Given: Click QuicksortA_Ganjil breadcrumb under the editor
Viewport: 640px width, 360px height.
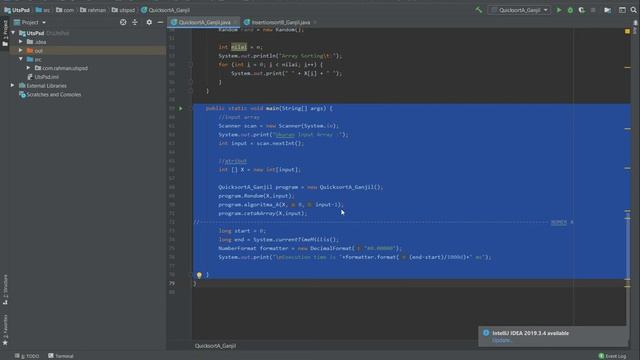Looking at the screenshot, I should pos(215,346).
